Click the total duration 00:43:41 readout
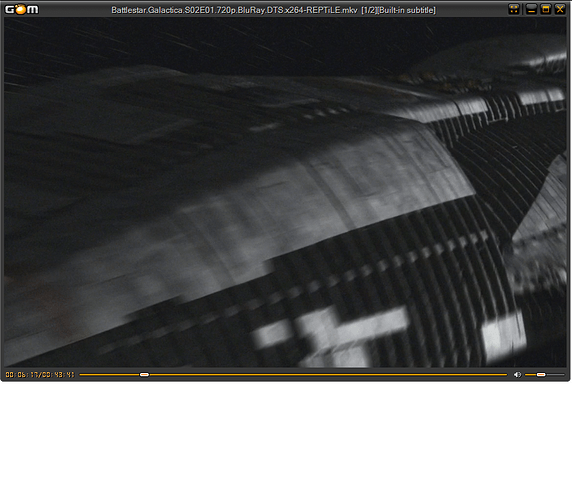572x500 pixels. coord(57,375)
